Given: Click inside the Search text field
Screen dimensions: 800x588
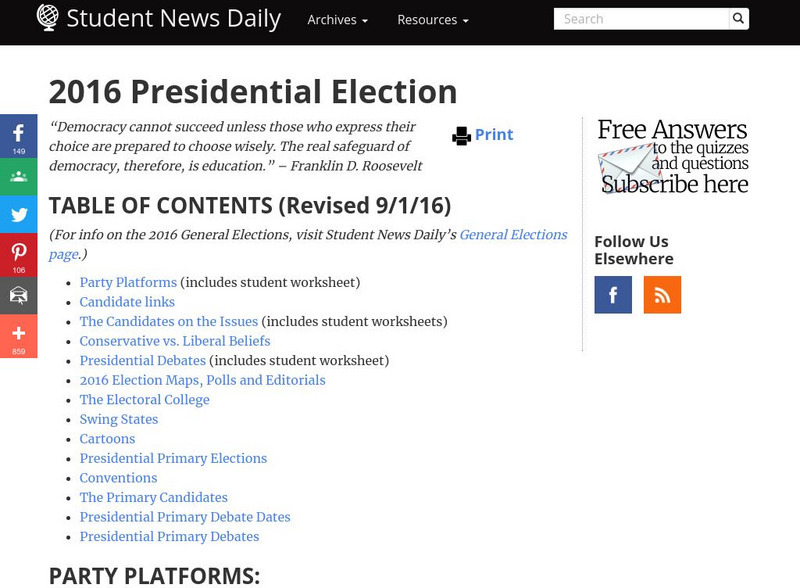Looking at the screenshot, I should [641, 19].
